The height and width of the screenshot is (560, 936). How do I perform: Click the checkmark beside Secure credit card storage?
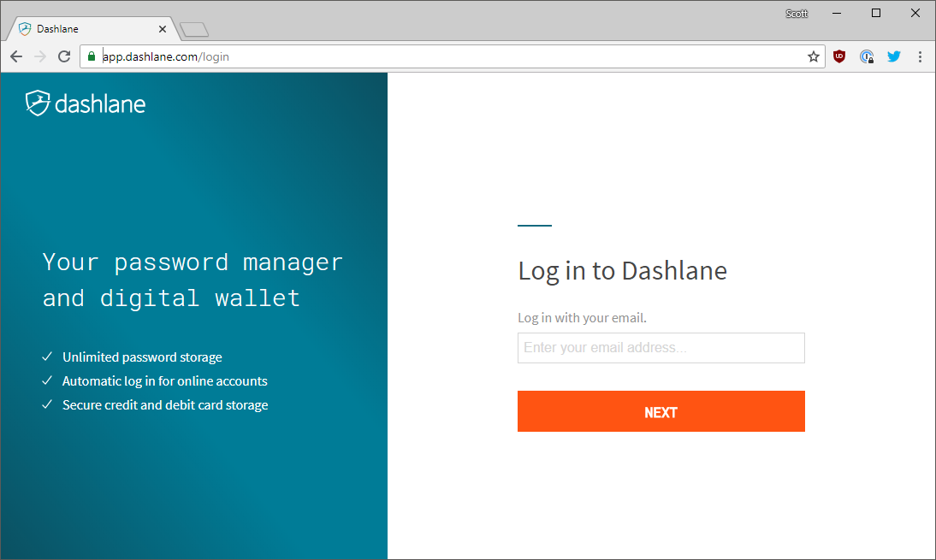[x=47, y=404]
